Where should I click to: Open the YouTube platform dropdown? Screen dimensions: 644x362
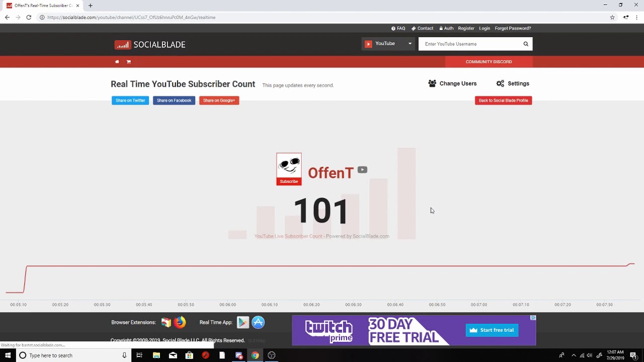tap(388, 44)
